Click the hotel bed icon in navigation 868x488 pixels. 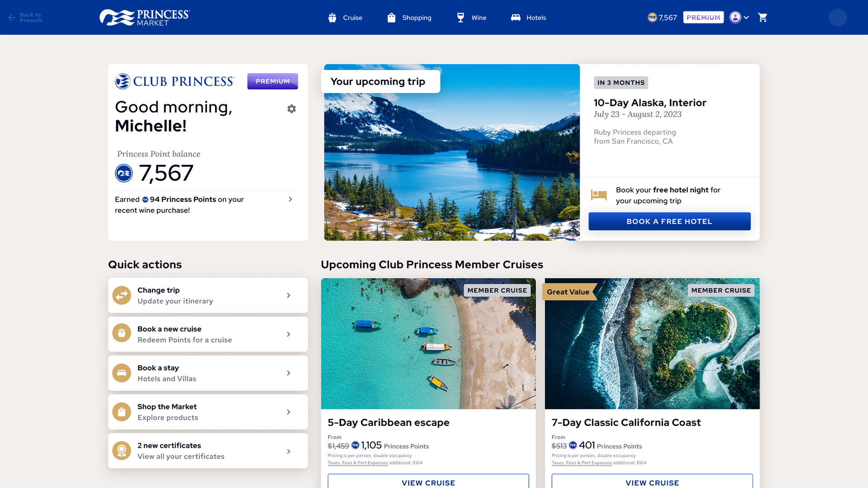(x=516, y=18)
